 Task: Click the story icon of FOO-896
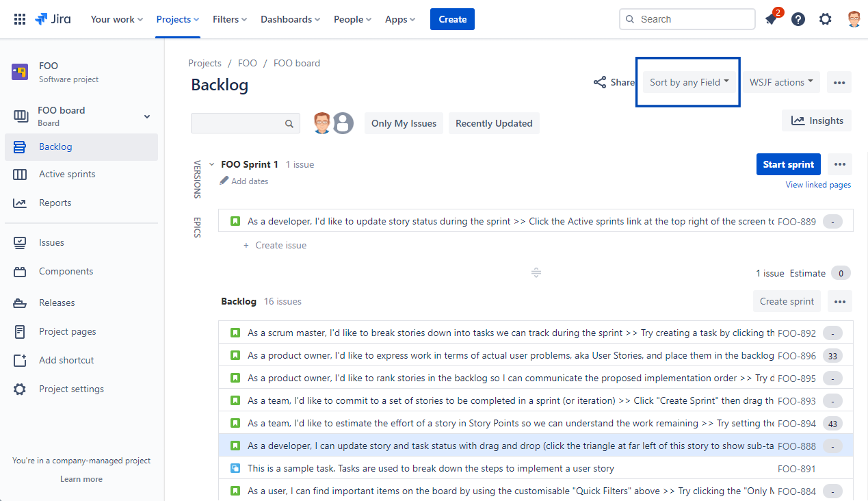(x=235, y=355)
